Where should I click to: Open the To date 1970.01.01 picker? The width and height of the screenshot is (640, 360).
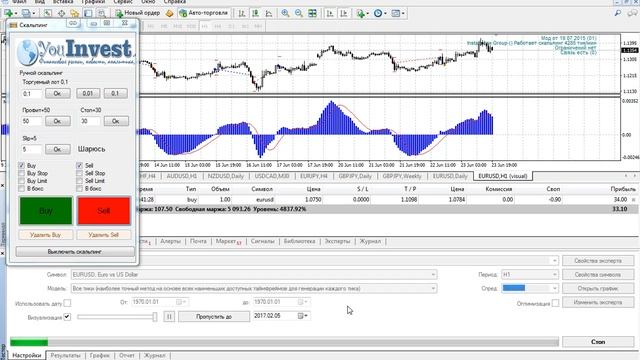[x=281, y=302]
